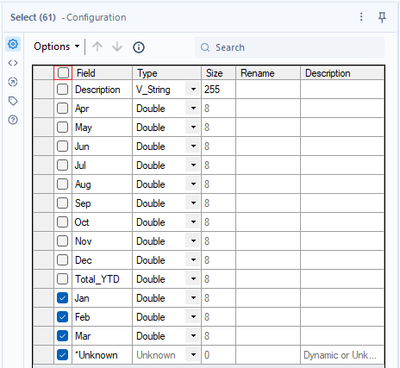Open the Type dropdown for Jan row
This screenshot has height=368, width=400.
pos(193,298)
